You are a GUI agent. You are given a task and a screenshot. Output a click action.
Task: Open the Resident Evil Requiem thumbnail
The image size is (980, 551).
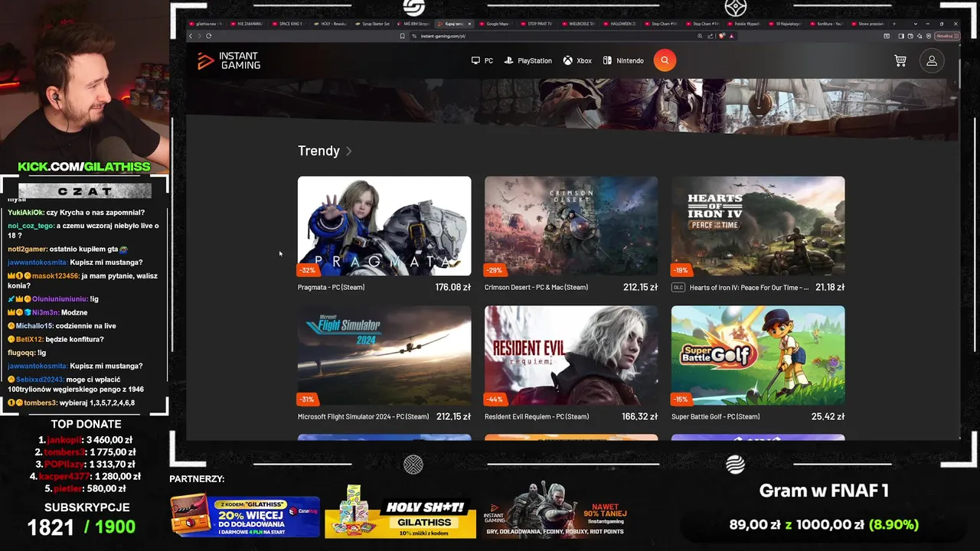tap(571, 355)
